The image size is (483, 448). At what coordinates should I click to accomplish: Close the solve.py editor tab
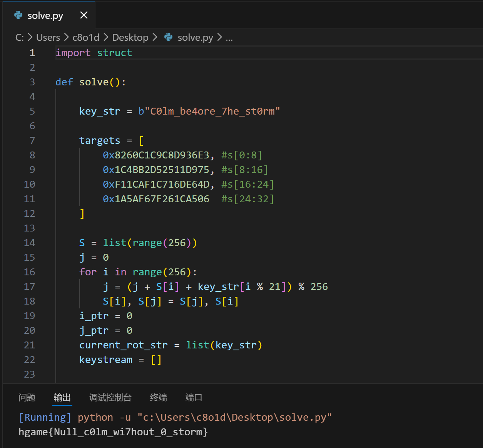(x=84, y=15)
